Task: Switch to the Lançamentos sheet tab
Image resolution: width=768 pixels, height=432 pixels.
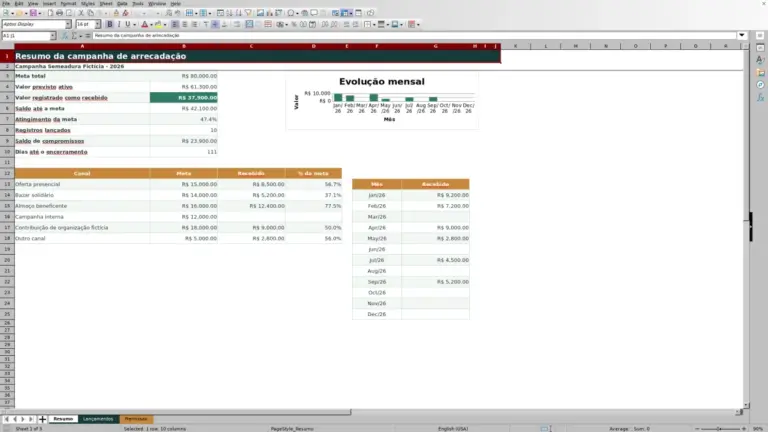Action: (98, 419)
